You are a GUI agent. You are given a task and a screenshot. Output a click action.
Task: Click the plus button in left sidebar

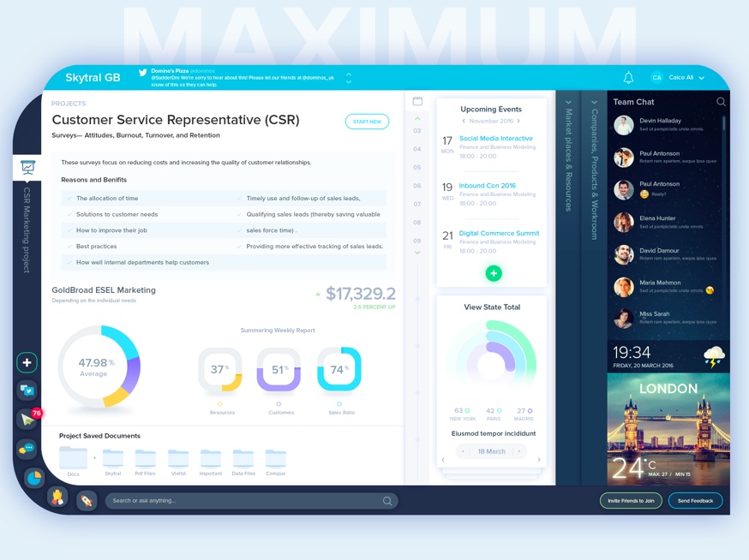click(27, 362)
